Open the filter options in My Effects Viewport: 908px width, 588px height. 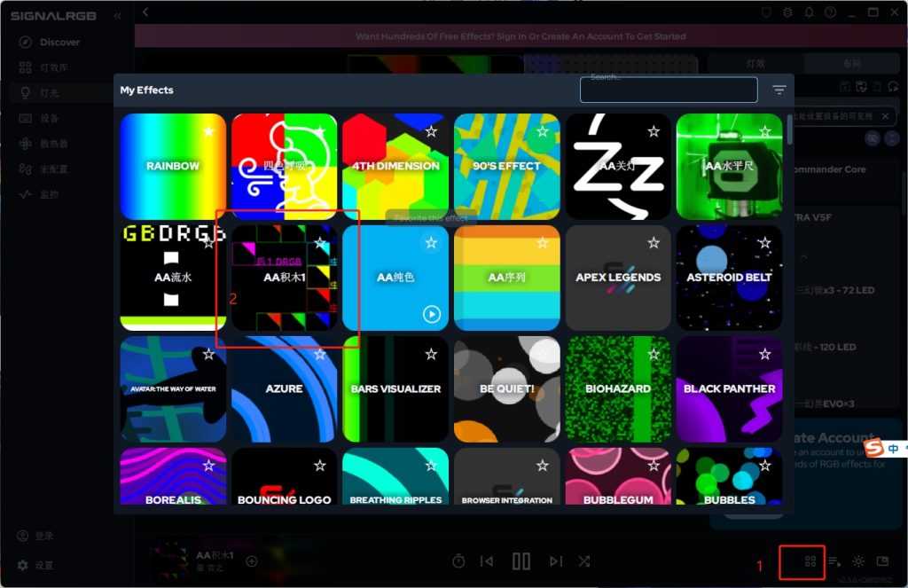tap(779, 90)
